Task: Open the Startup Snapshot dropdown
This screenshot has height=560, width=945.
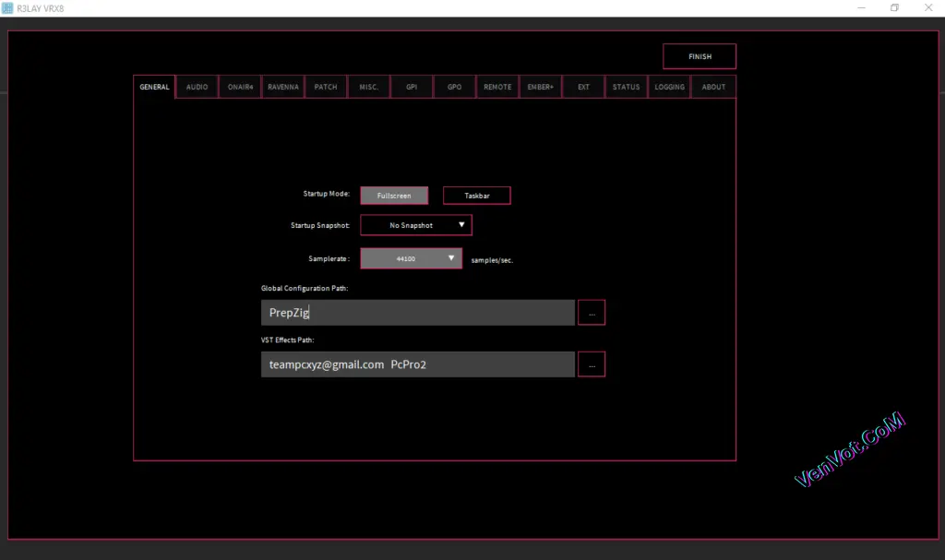Action: click(x=416, y=225)
